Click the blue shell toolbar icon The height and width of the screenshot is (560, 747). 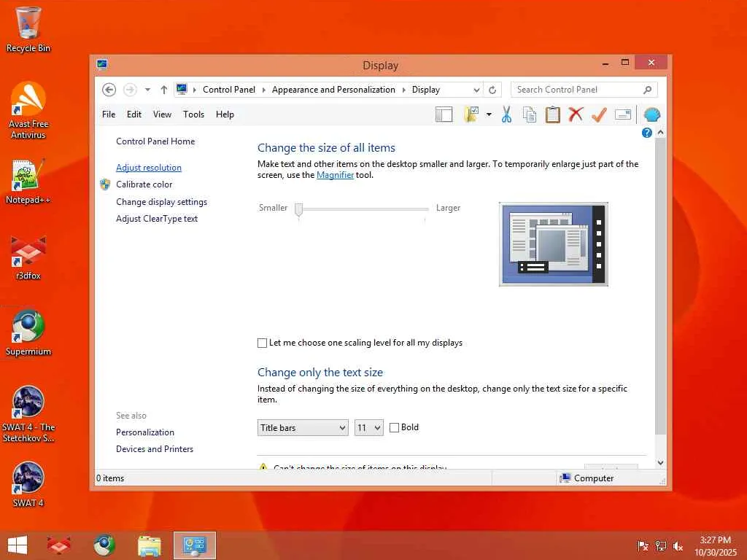click(651, 114)
